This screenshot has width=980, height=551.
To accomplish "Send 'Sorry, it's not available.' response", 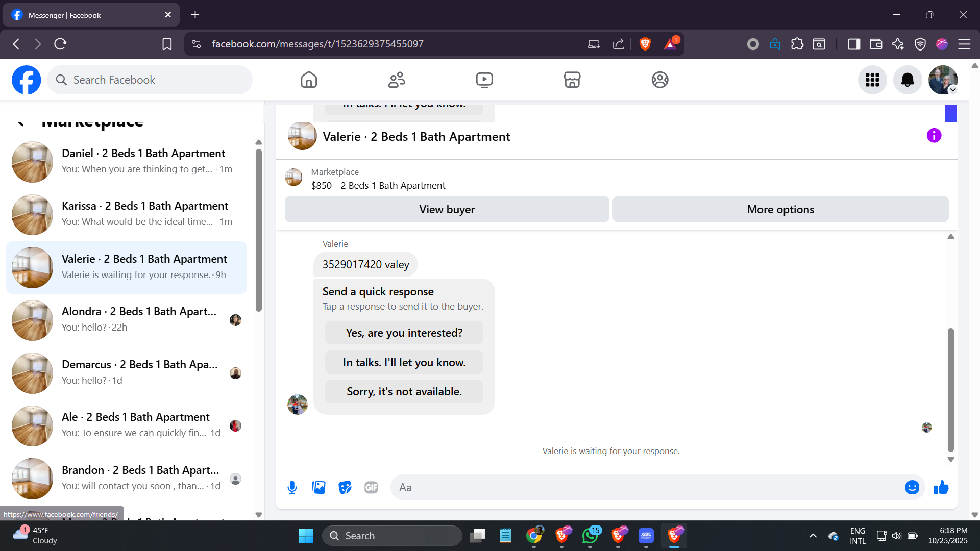I will tap(404, 392).
